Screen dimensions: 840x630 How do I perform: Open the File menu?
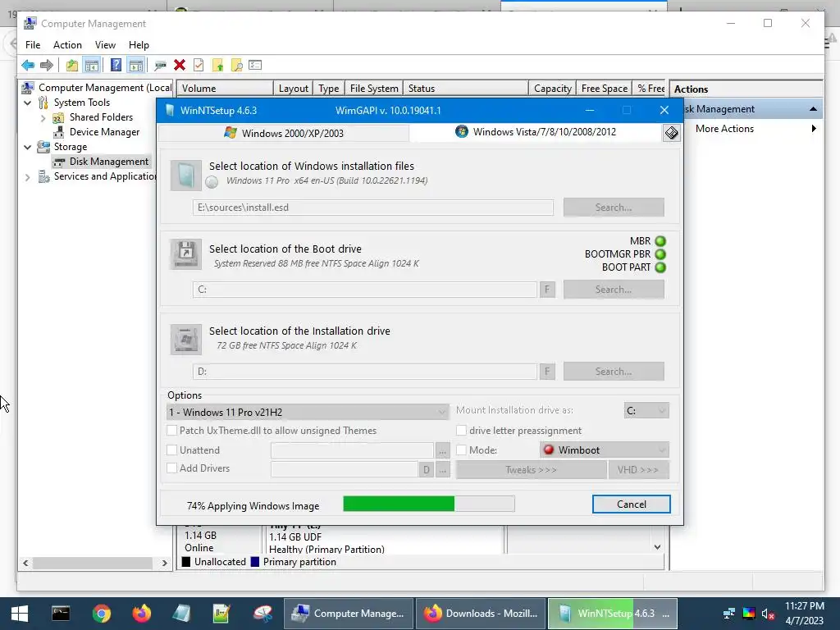pyautogui.click(x=33, y=45)
